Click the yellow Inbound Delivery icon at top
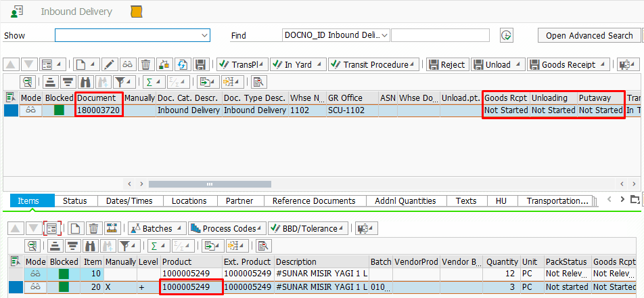Image resolution: width=644 pixels, height=298 pixels. click(x=137, y=12)
